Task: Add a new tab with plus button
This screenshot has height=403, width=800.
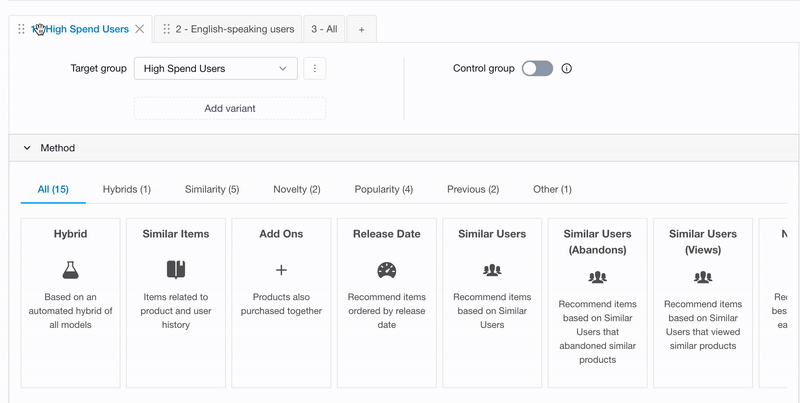Action: point(361,30)
